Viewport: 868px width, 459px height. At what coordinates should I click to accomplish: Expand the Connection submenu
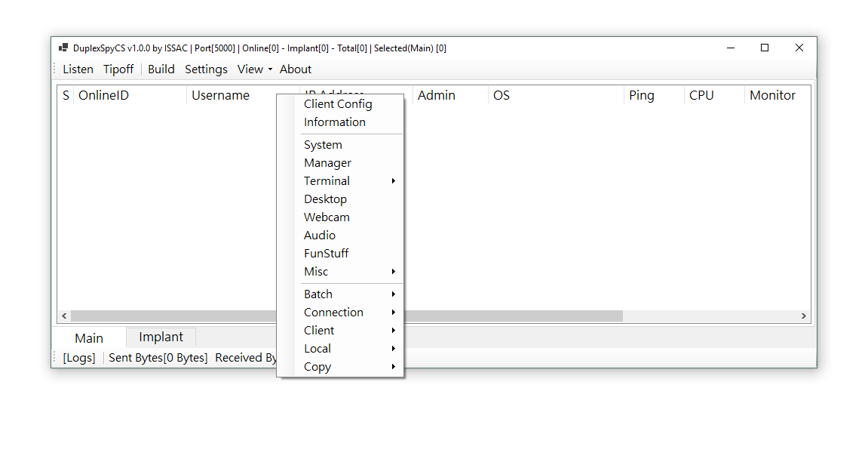333,312
